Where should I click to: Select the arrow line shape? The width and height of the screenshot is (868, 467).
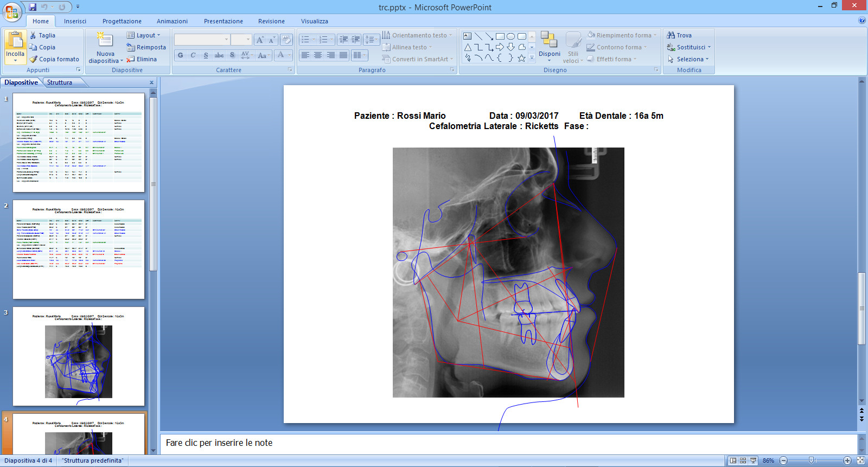click(x=489, y=36)
